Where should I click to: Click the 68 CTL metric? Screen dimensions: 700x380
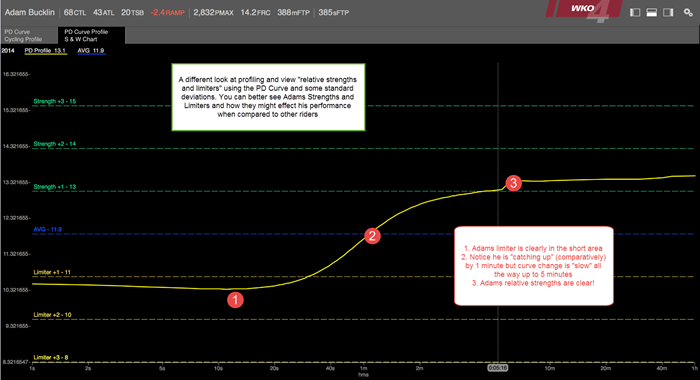pos(75,13)
